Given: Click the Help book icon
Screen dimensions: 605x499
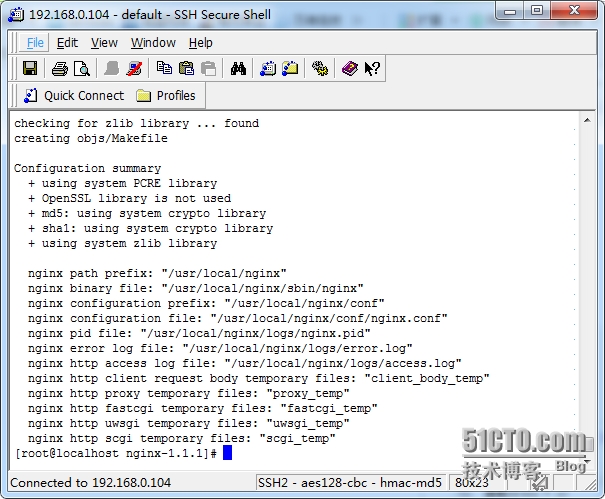Looking at the screenshot, I should pos(350,69).
